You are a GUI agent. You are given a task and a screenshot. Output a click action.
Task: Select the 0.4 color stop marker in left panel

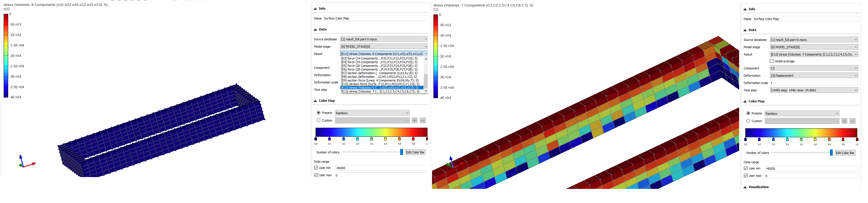pyautogui.click(x=358, y=139)
